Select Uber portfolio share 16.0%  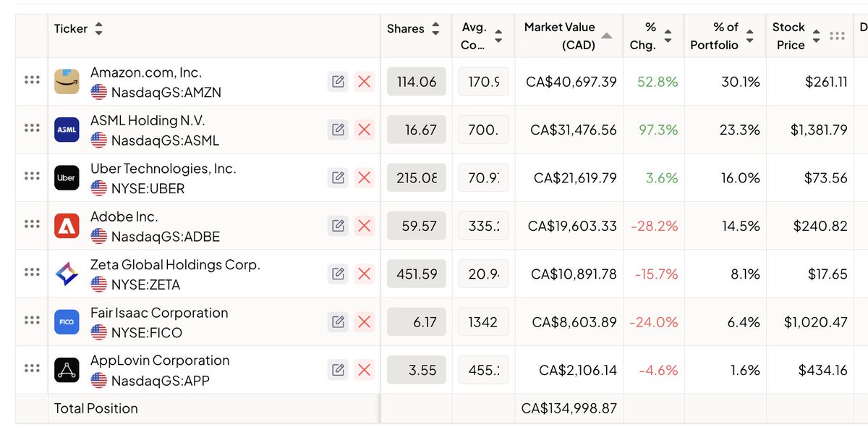pos(741,177)
